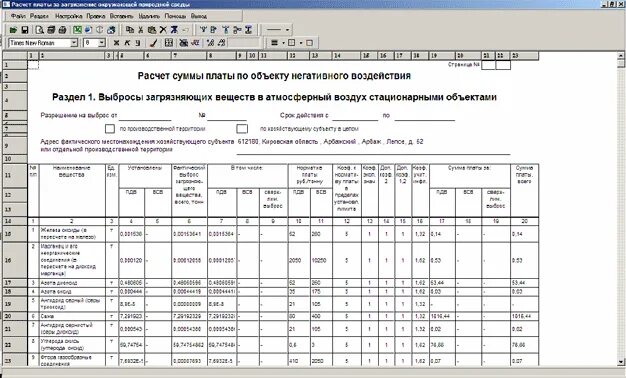
Task: Open cell borders dropdown arrow
Action: [x=301, y=43]
